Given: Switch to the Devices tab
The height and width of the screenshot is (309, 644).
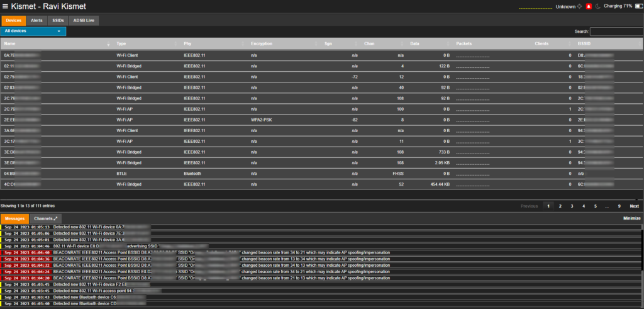Looking at the screenshot, I should pyautogui.click(x=14, y=21).
